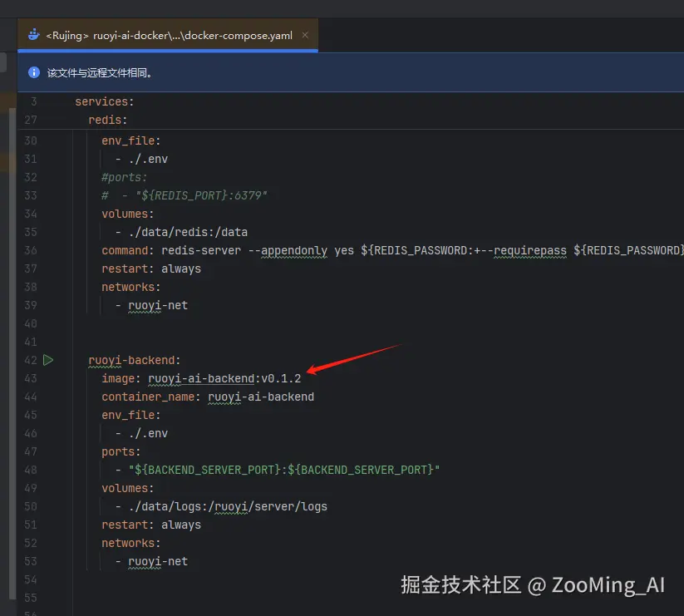Image resolution: width=684 pixels, height=616 pixels.
Task: Click 'env_file:' on line 45
Action: pyautogui.click(x=130, y=416)
